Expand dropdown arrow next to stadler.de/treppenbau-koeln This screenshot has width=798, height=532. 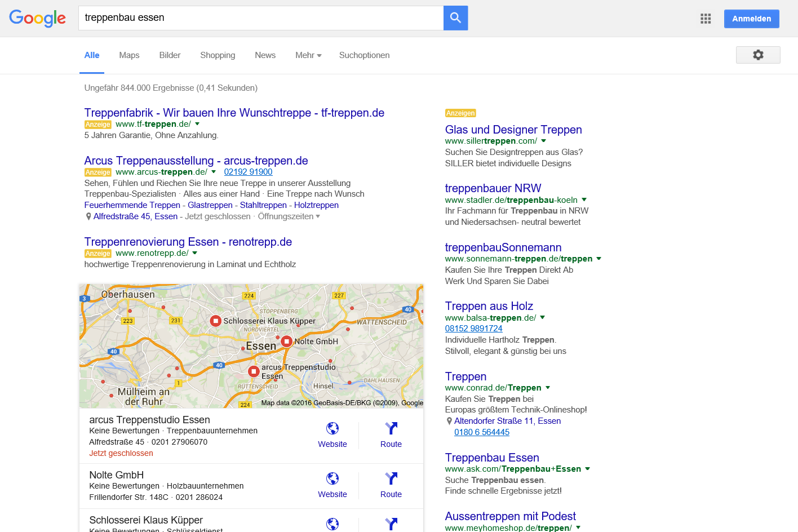pos(584,200)
